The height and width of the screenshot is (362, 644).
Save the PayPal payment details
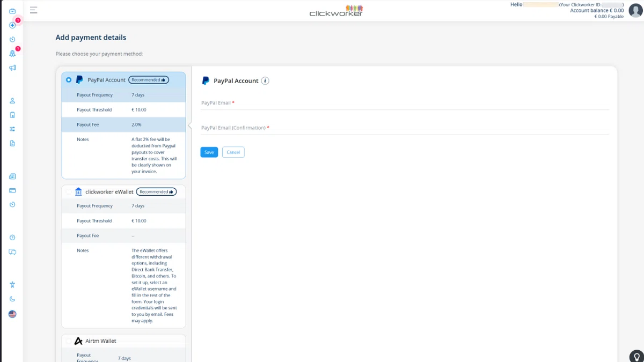point(209,152)
